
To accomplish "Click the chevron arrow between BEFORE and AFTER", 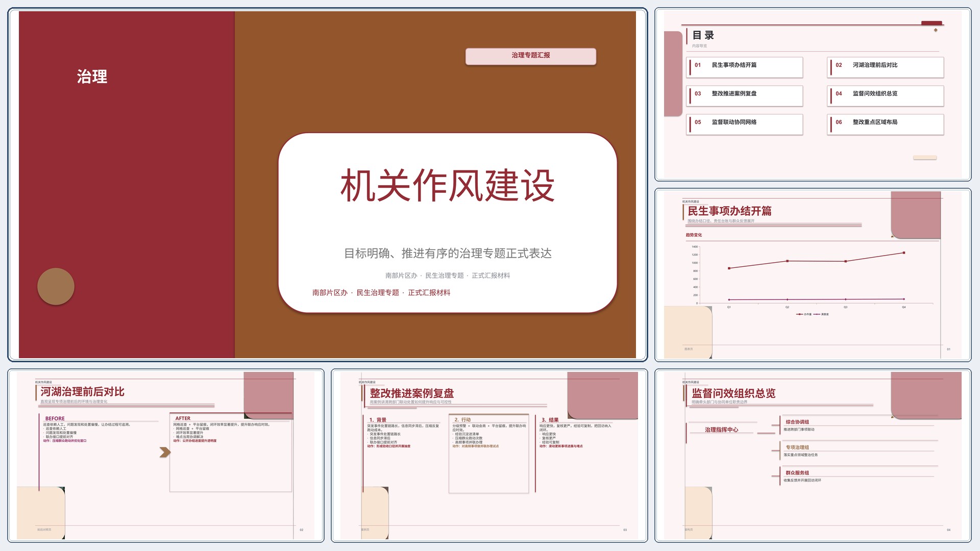I will point(165,452).
